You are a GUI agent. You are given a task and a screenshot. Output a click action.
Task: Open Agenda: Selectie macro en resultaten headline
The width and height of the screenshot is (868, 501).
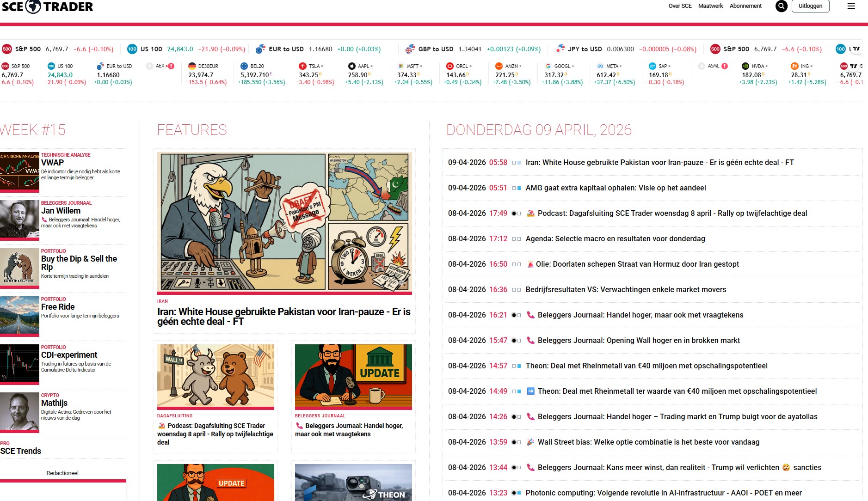615,239
